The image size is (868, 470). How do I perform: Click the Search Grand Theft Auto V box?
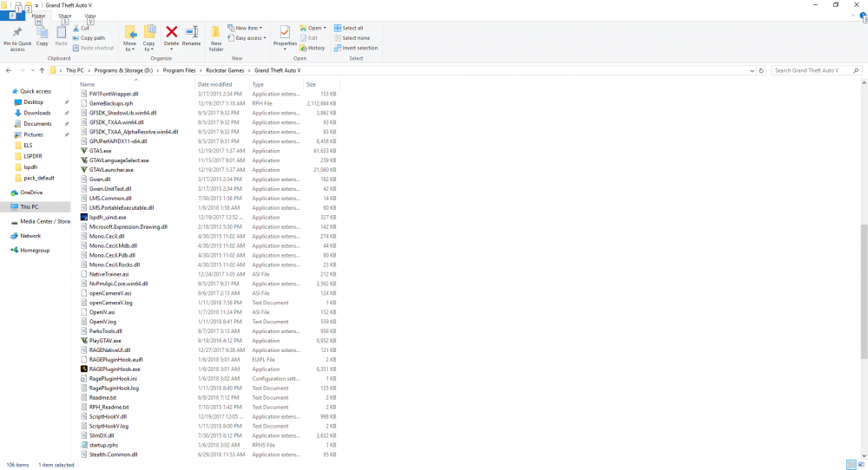816,71
